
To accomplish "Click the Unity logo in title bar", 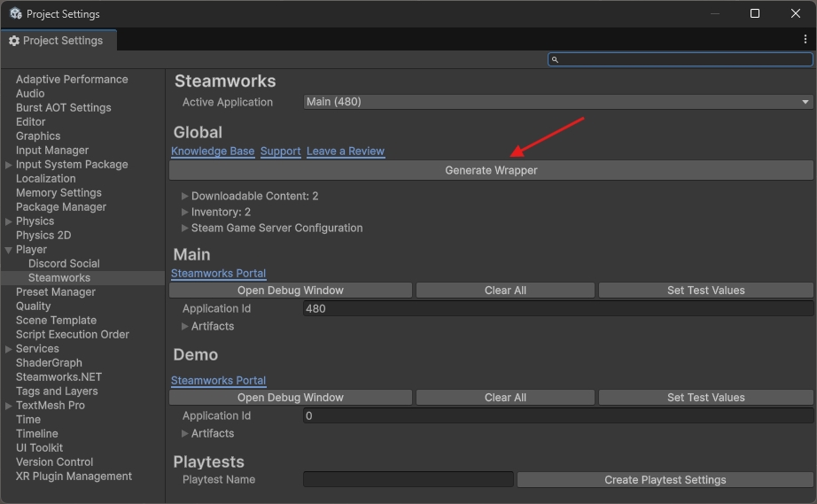I will [16, 13].
